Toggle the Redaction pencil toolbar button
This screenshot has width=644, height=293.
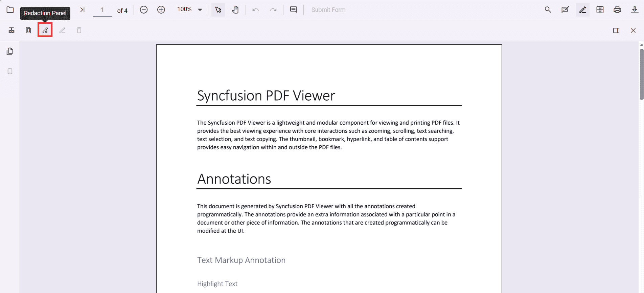coord(582,10)
